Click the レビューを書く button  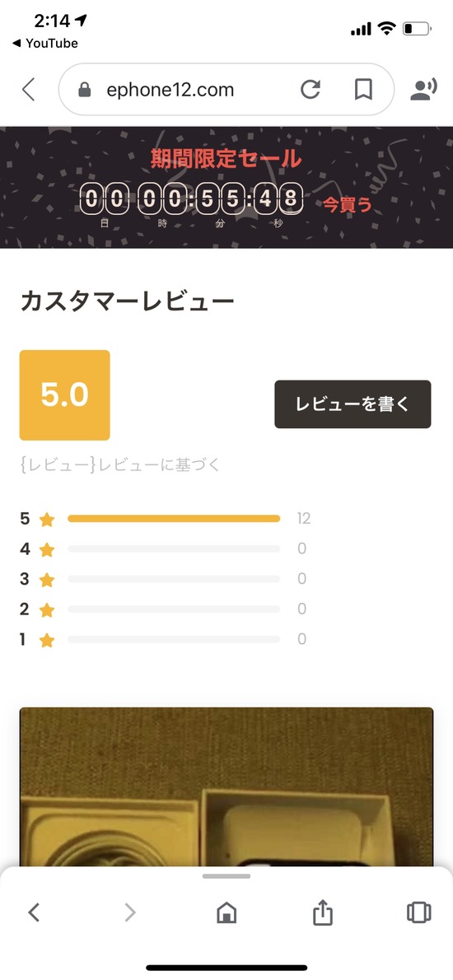click(353, 404)
